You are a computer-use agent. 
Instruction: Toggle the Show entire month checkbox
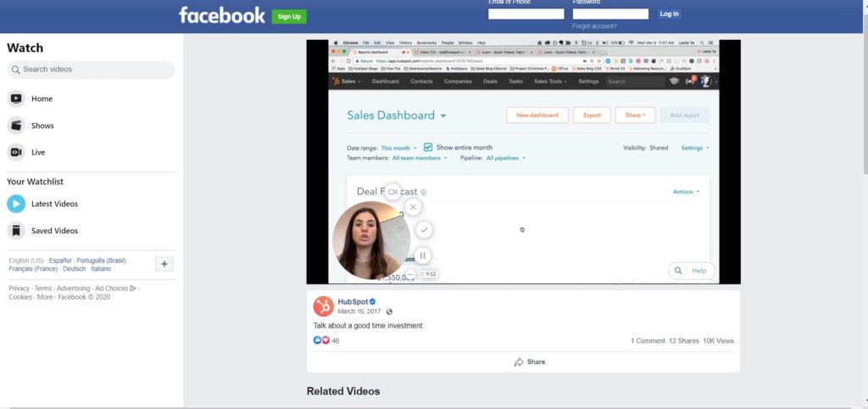point(428,148)
